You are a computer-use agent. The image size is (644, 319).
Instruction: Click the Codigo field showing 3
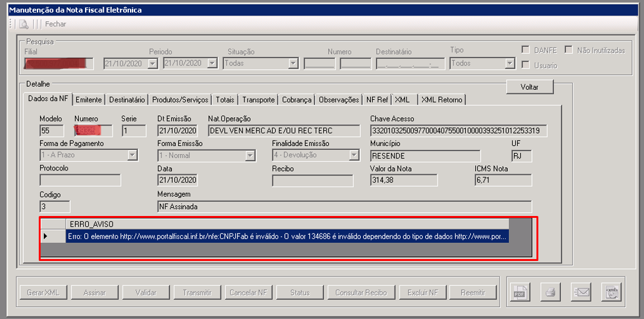(x=55, y=207)
